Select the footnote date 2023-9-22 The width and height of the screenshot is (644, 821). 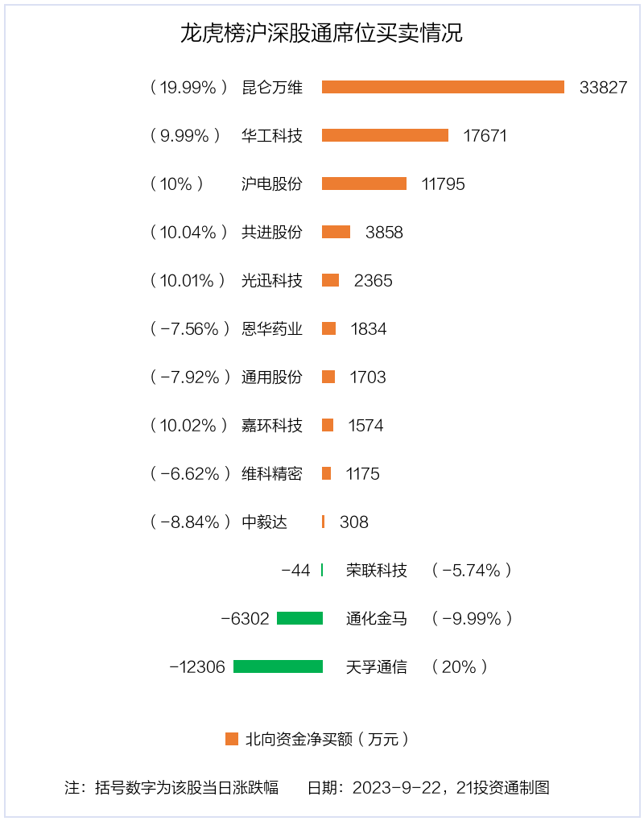(398, 787)
